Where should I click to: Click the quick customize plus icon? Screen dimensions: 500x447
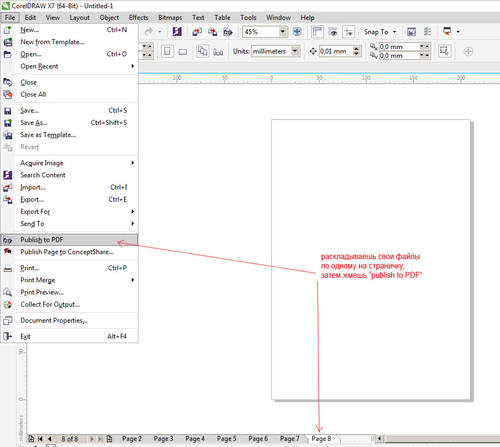(468, 51)
